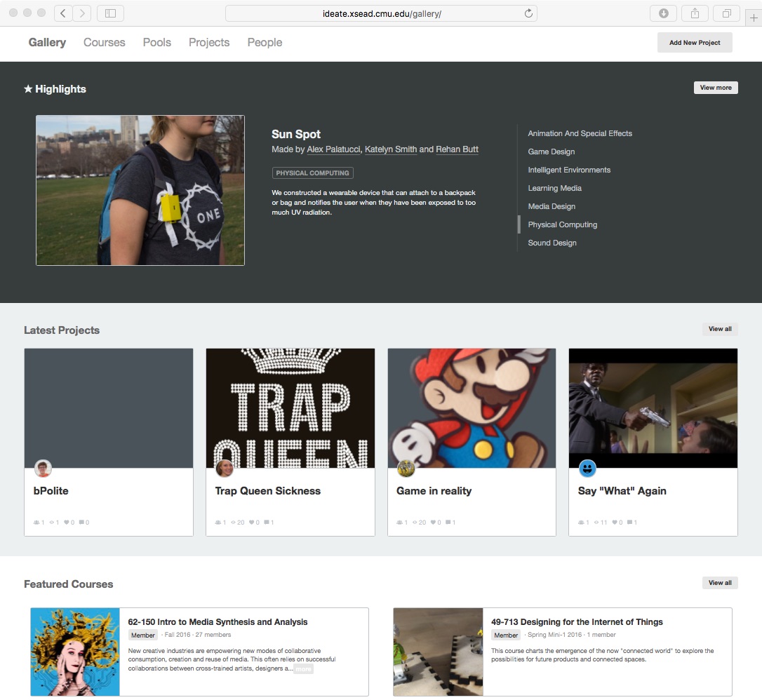
Task: Click the comment icon on Game in reality
Action: 448,523
